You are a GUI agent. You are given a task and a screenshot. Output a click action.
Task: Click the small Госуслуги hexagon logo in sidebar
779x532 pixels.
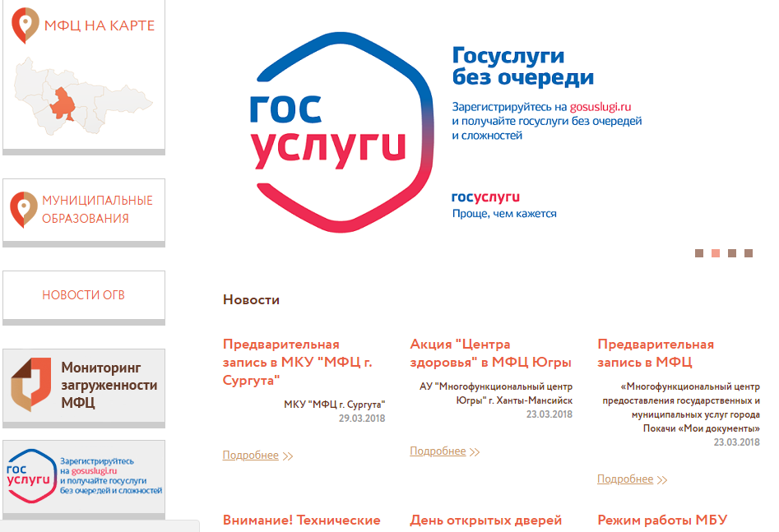[30, 476]
